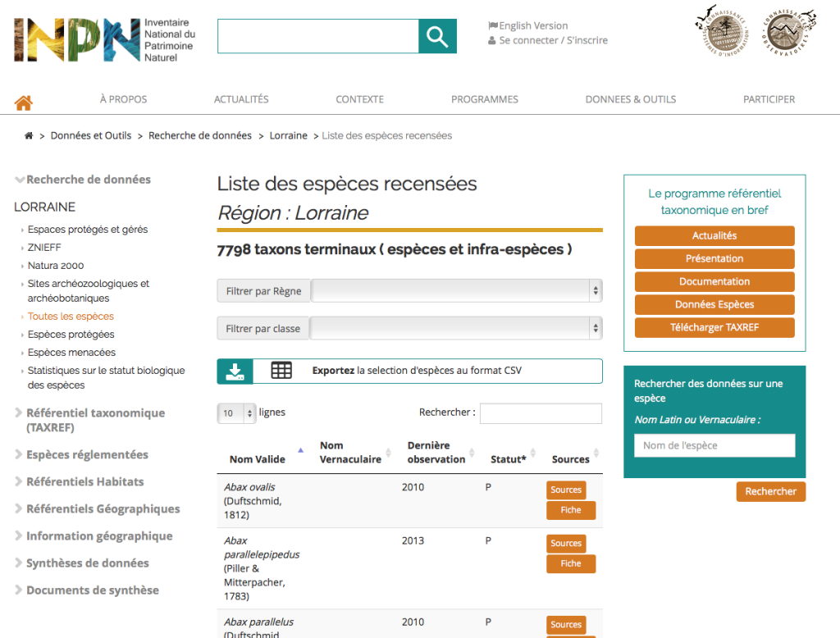Select Toutes les espèces sidebar link
The width and height of the screenshot is (840, 638).
[71, 316]
